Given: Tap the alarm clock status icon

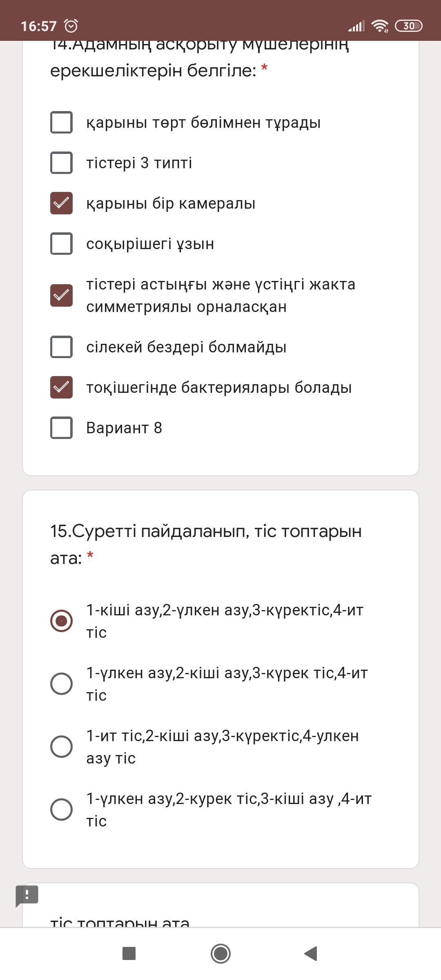Looking at the screenshot, I should point(71,26).
